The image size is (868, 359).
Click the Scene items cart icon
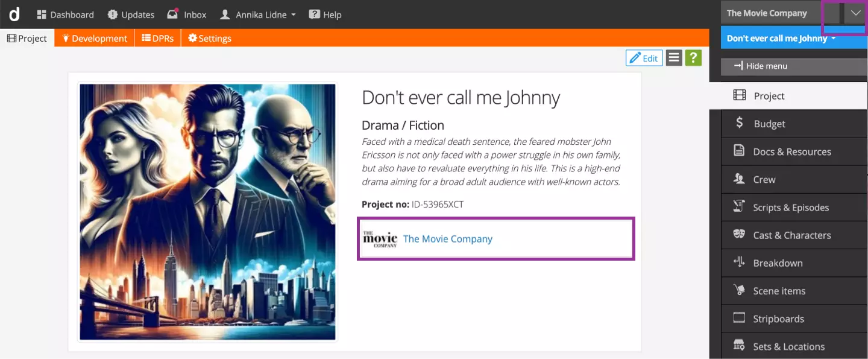tap(739, 290)
